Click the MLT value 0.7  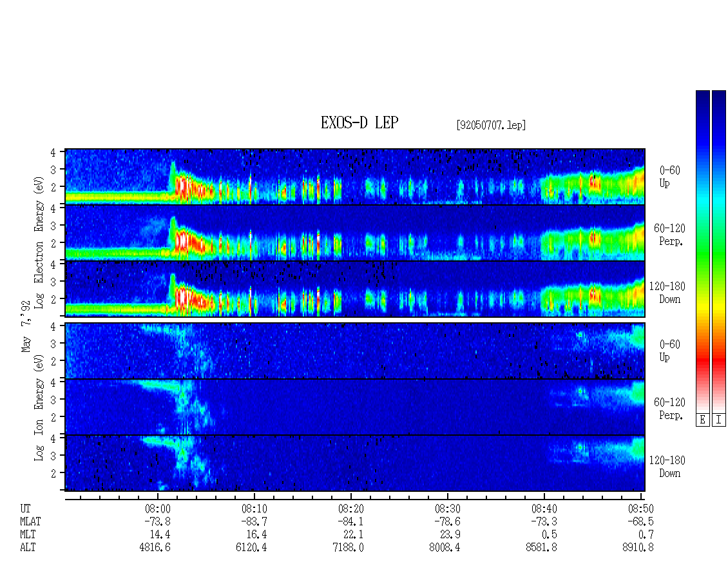(646, 535)
